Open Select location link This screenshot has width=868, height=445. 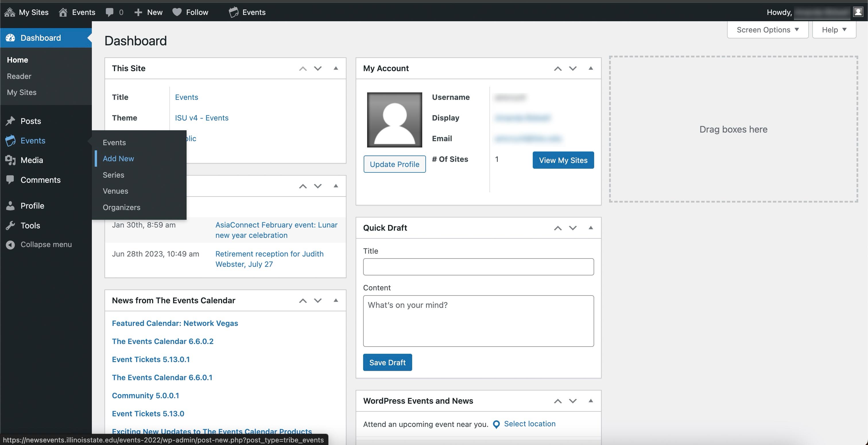(x=530, y=424)
